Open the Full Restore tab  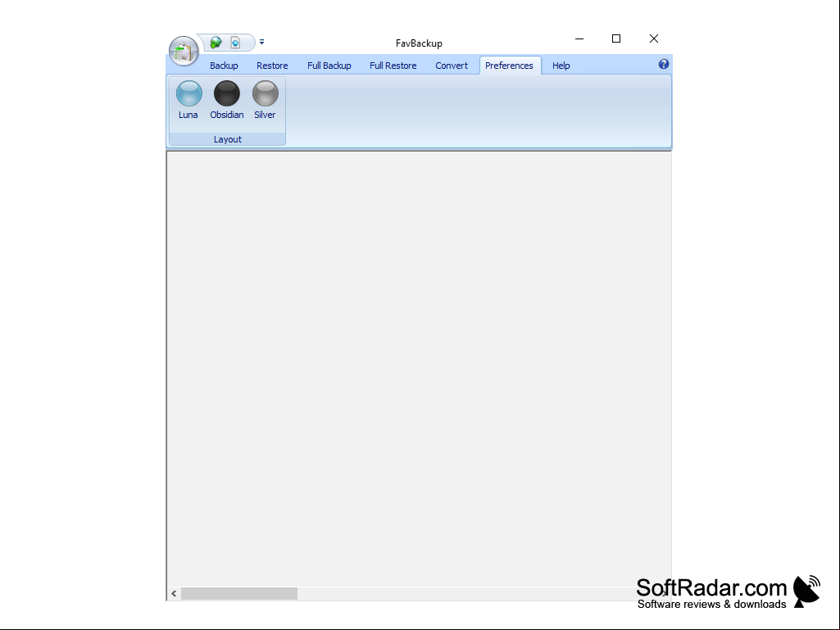coord(393,66)
